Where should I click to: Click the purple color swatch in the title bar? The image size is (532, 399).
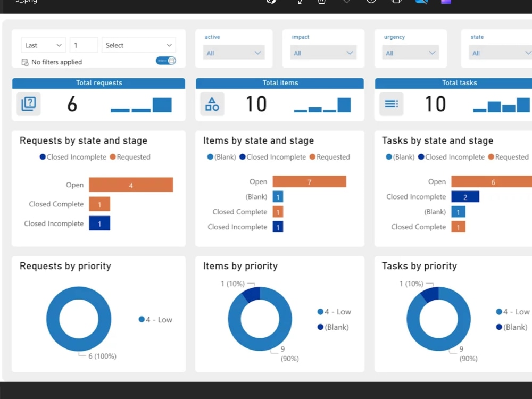pos(445,3)
